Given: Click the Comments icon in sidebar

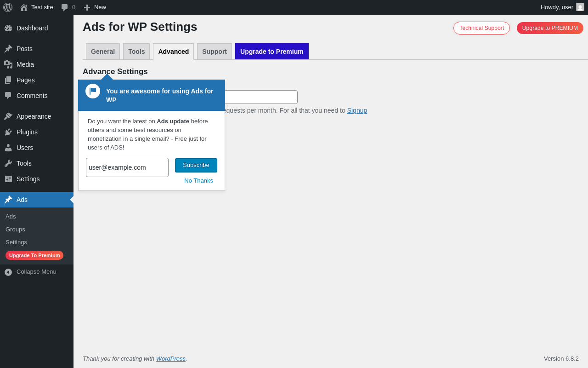Looking at the screenshot, I should point(8,96).
